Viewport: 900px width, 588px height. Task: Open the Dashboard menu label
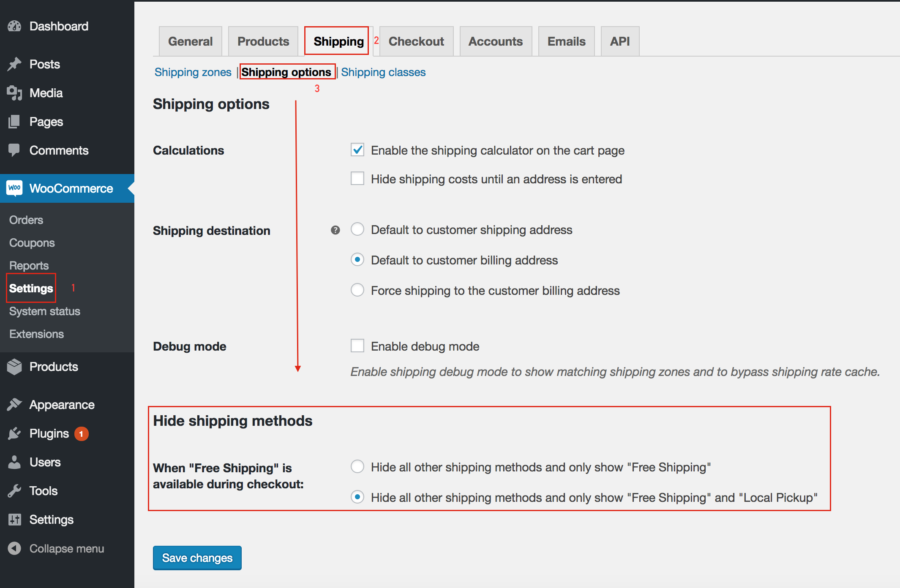pyautogui.click(x=59, y=26)
